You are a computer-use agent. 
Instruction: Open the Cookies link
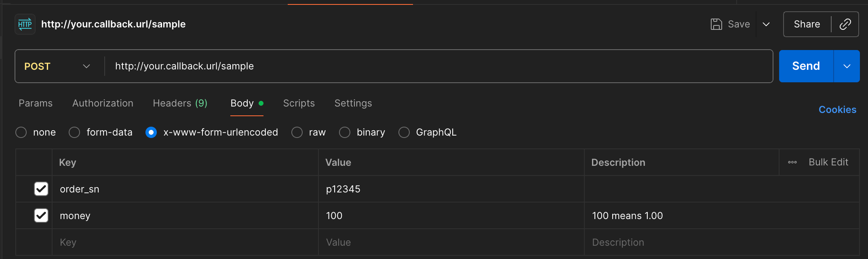(x=837, y=110)
